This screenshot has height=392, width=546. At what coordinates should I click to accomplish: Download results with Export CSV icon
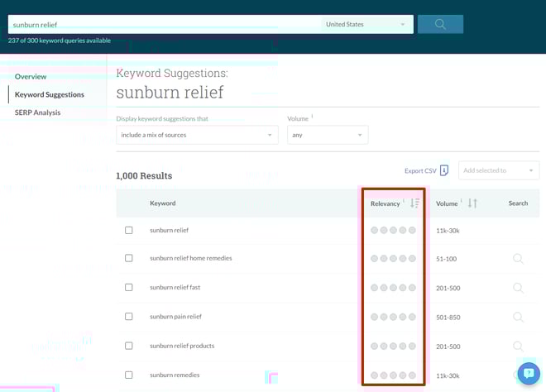[x=444, y=170]
